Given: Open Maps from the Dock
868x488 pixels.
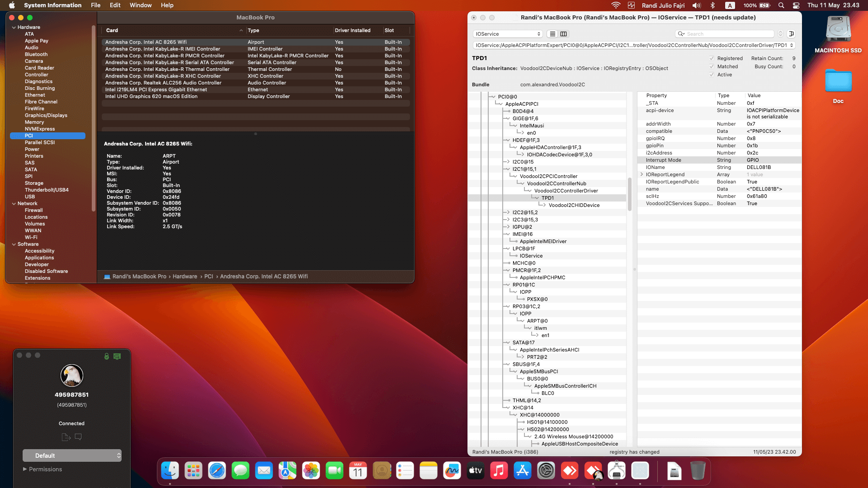Looking at the screenshot, I should point(288,471).
